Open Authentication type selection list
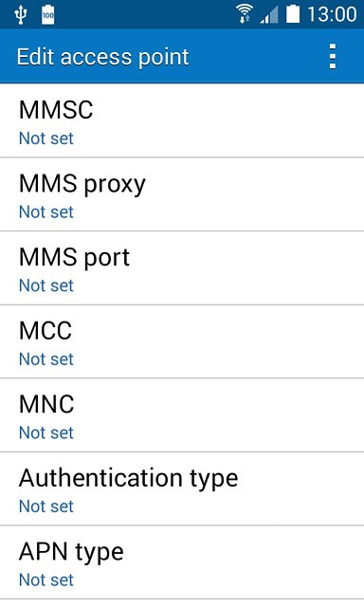This screenshot has width=364, height=607. click(x=182, y=489)
